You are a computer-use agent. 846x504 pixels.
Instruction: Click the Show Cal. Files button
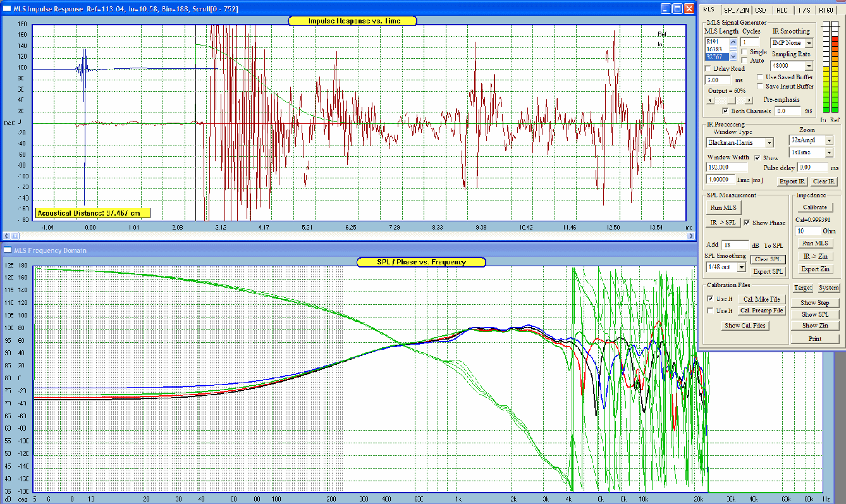coord(745,326)
